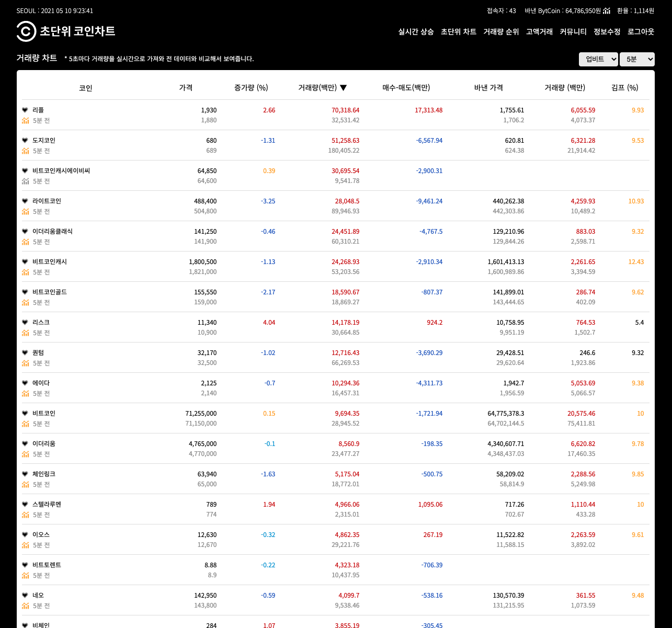Toggle the heart for 비트코인캐시
This screenshot has width=672, height=628.
25,261
